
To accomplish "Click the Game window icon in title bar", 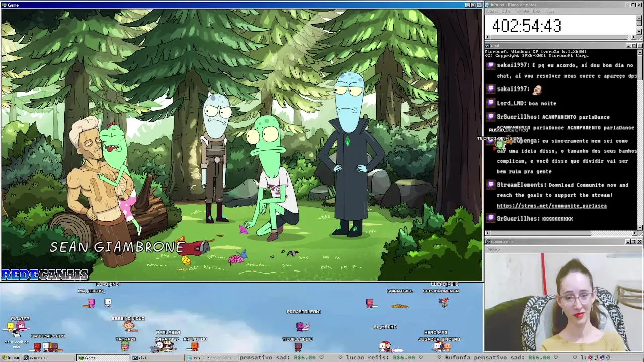I will 4,5.
